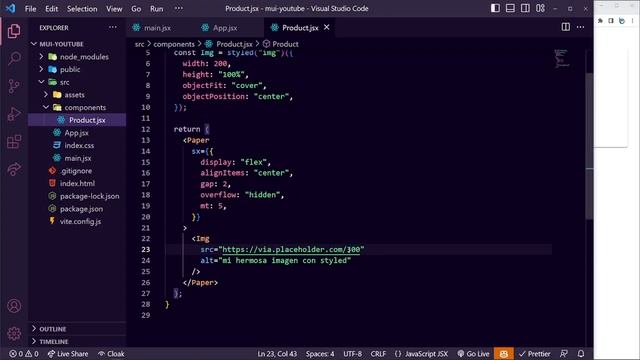Screen dimensions: 640x360
Task: Open the Search view in activity bar
Action: tap(14, 58)
